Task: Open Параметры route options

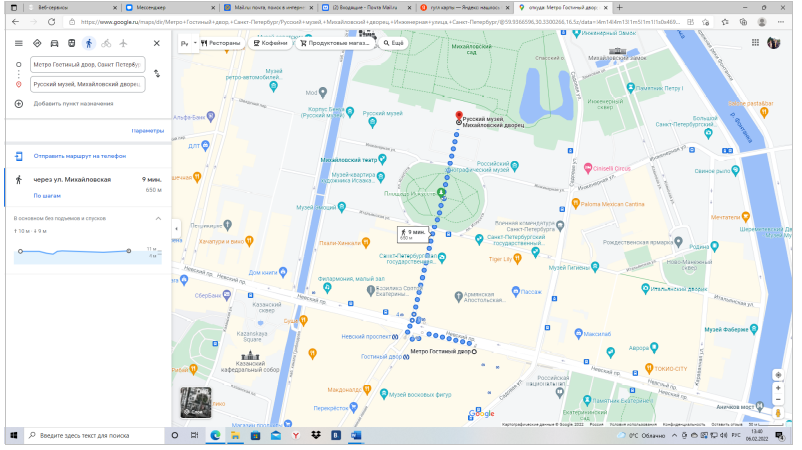Action: point(147,131)
